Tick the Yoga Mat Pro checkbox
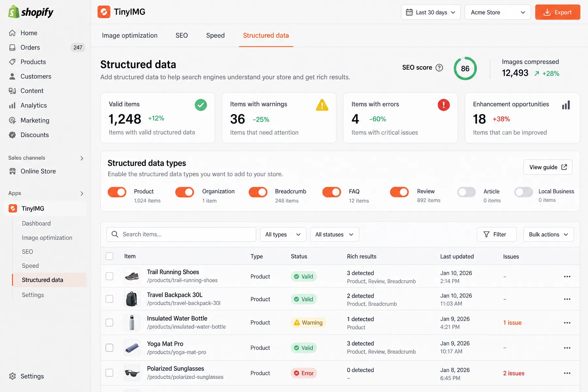The width and height of the screenshot is (588, 392). click(109, 348)
